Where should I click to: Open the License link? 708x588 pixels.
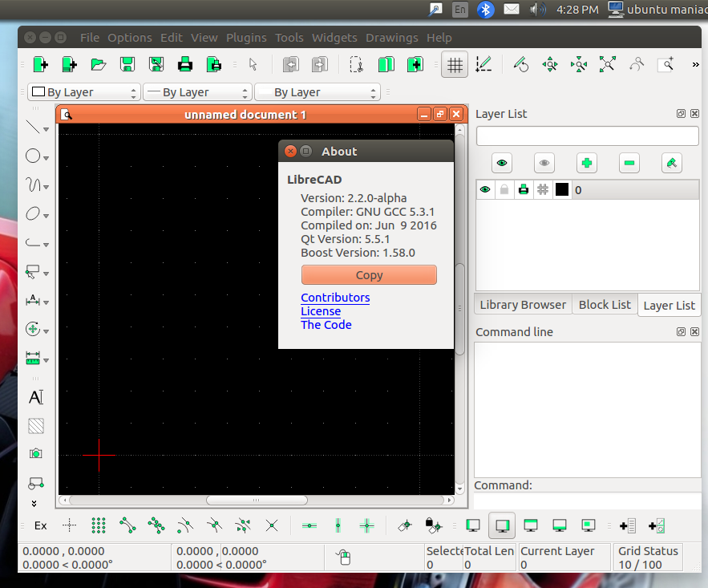(321, 311)
